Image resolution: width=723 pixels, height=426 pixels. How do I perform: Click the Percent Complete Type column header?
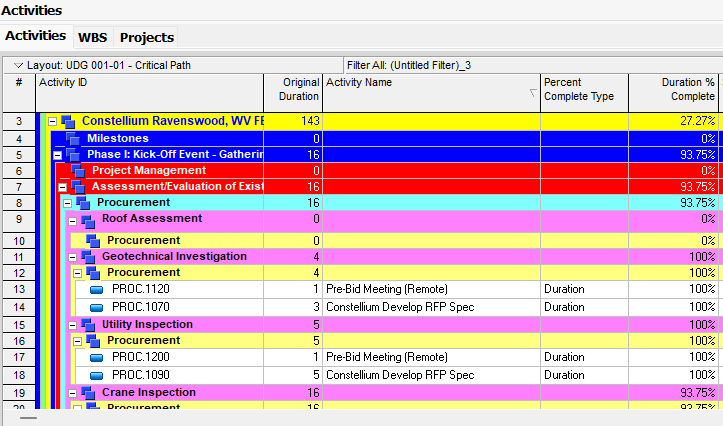pos(584,93)
